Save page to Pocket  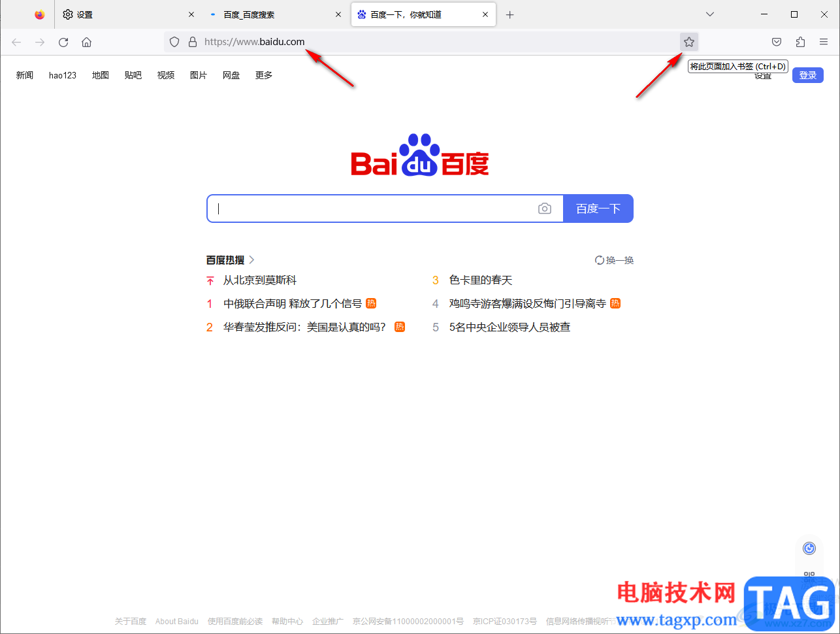(777, 42)
